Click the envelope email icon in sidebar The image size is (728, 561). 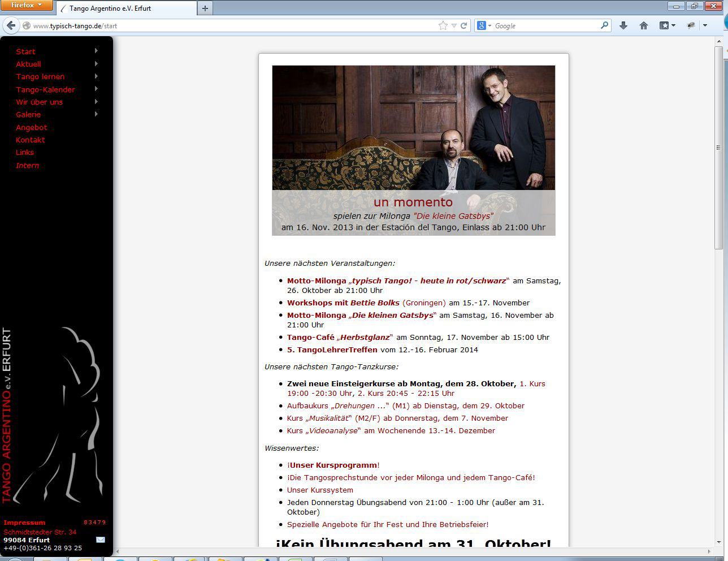[101, 540]
